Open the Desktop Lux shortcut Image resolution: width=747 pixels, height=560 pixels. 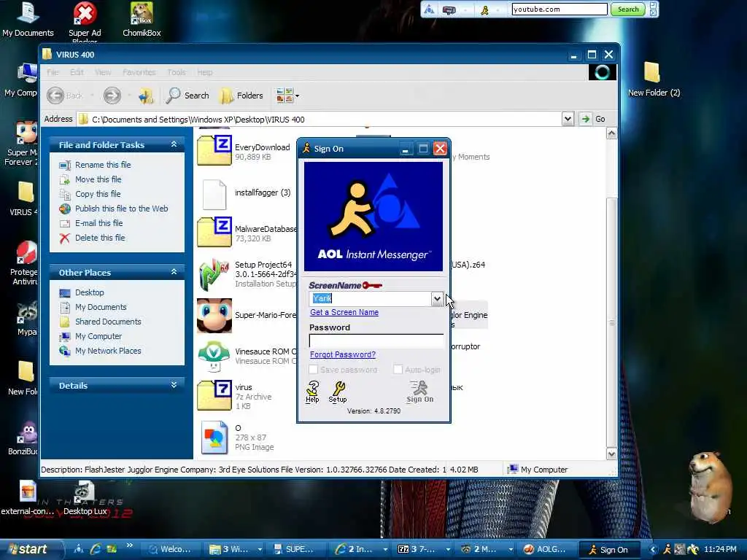click(85, 497)
